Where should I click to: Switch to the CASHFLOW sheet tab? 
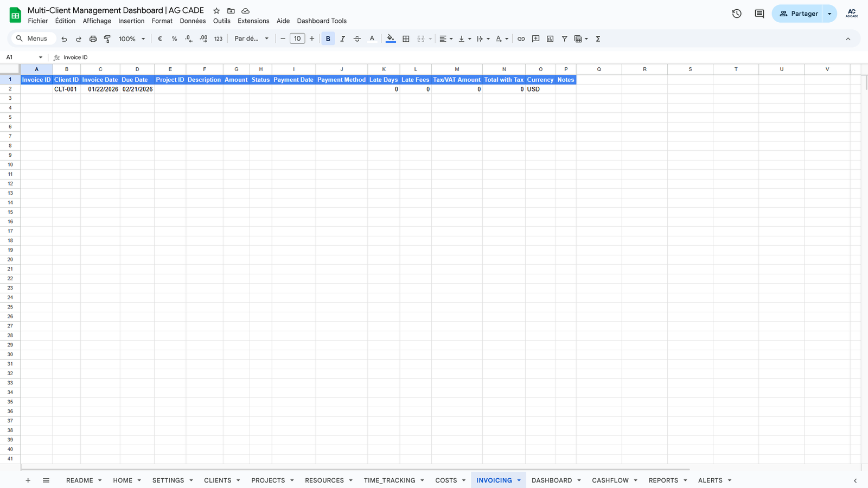coord(610,480)
